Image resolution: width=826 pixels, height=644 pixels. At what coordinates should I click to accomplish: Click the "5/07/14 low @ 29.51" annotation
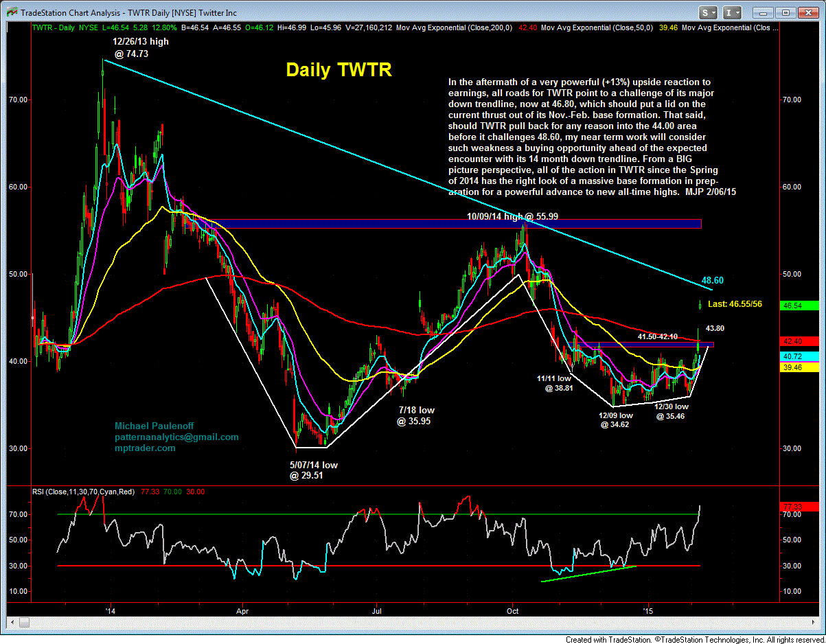[x=313, y=470]
